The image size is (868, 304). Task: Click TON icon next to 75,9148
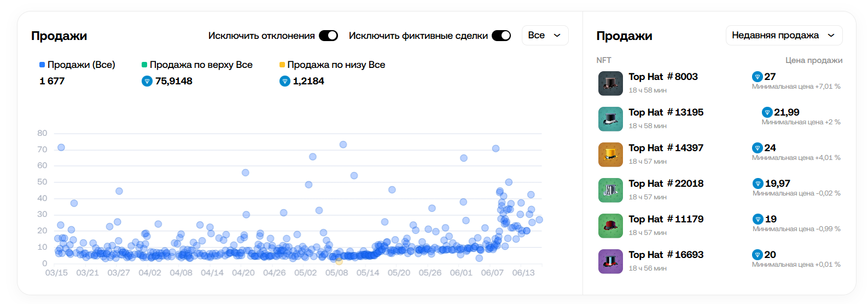pyautogui.click(x=147, y=81)
